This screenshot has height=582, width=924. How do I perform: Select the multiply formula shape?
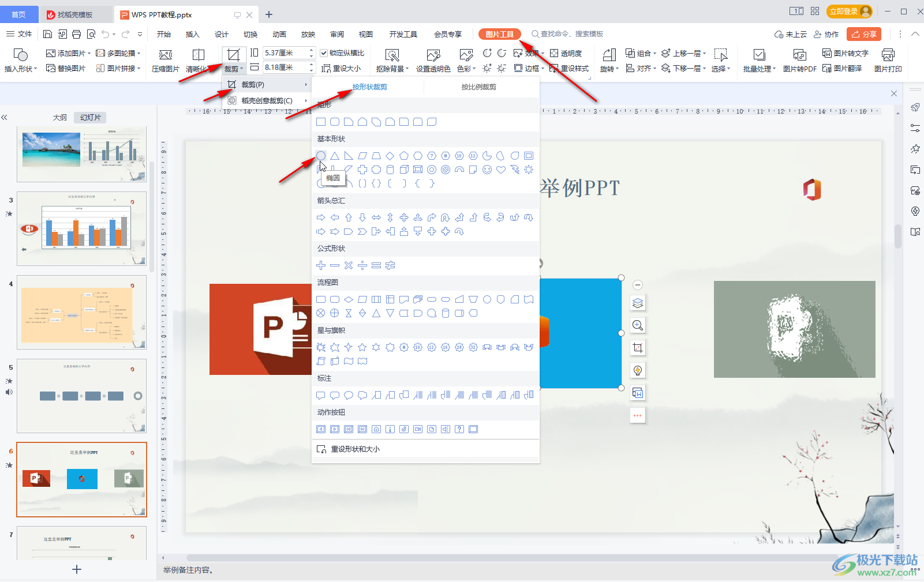(x=349, y=265)
